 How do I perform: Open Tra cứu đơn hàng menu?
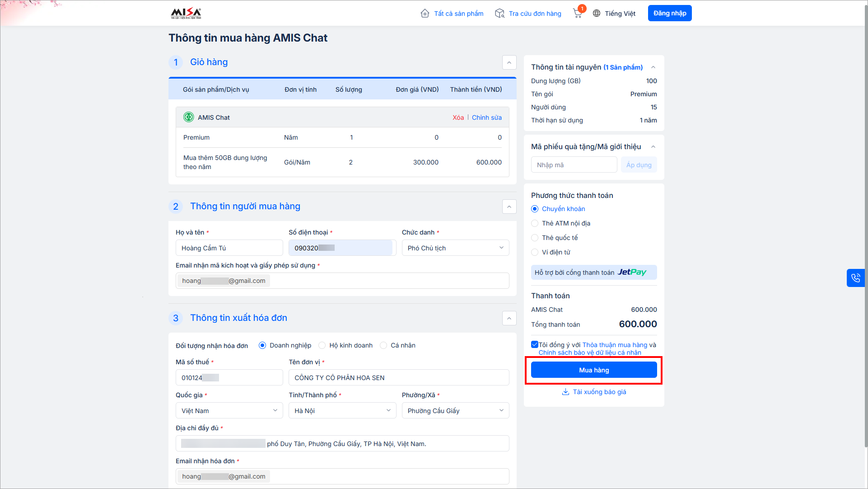click(x=535, y=14)
